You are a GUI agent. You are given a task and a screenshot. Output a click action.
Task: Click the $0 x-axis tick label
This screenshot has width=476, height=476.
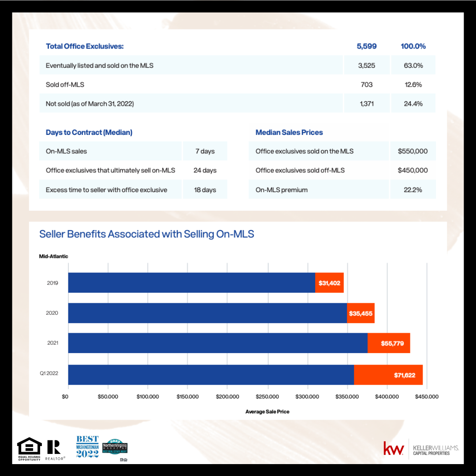tap(65, 397)
